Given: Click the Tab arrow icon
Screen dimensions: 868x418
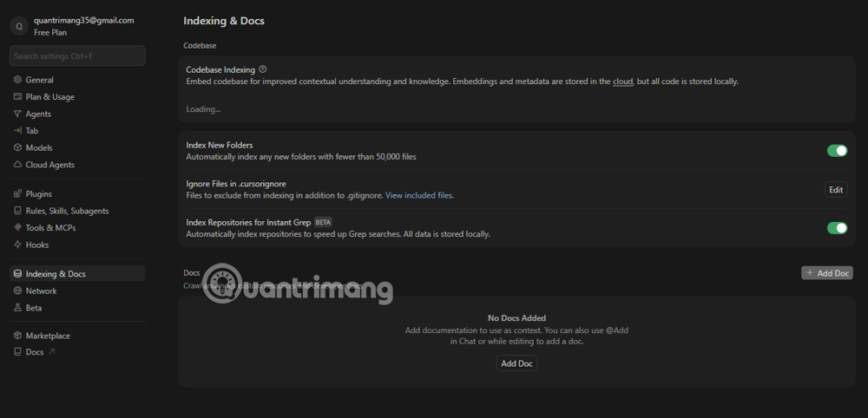Looking at the screenshot, I should tap(17, 131).
